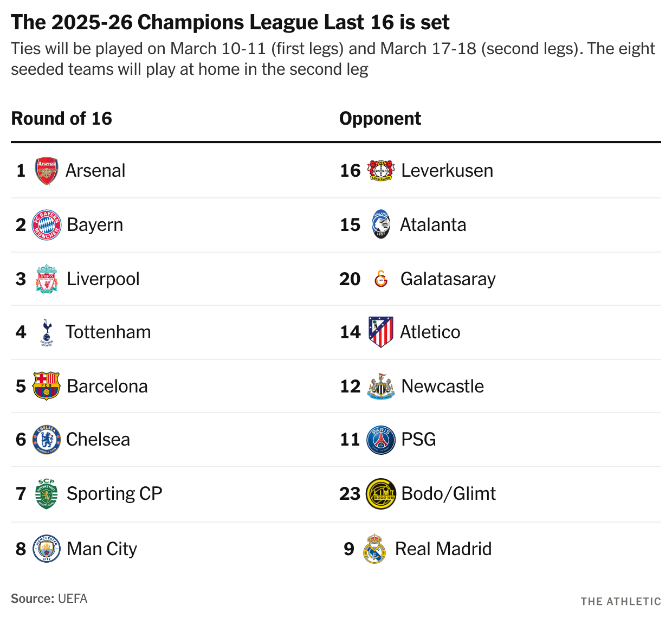Click The Athletic credit label
672x618 pixels.
coord(621,601)
